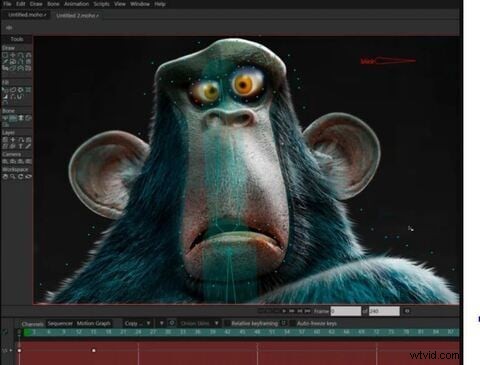Click the step forward one frame button
Viewport: 480px width, 365px height.
pyautogui.click(x=292, y=311)
